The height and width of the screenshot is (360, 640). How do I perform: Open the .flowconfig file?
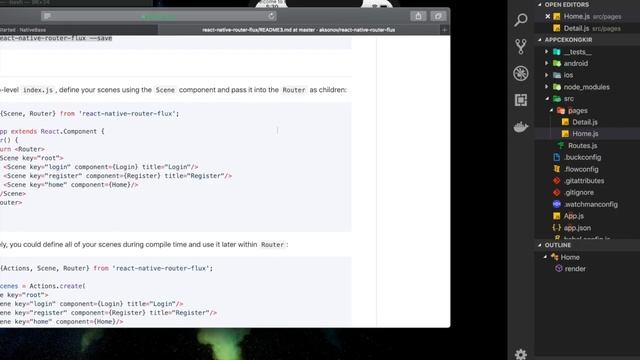[x=581, y=169]
